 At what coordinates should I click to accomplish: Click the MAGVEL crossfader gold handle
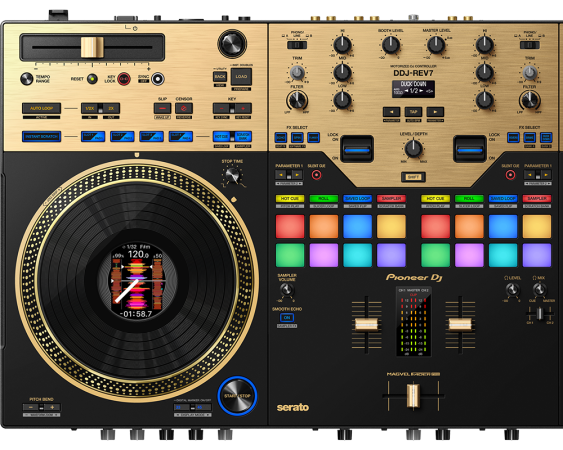[x=413, y=396]
